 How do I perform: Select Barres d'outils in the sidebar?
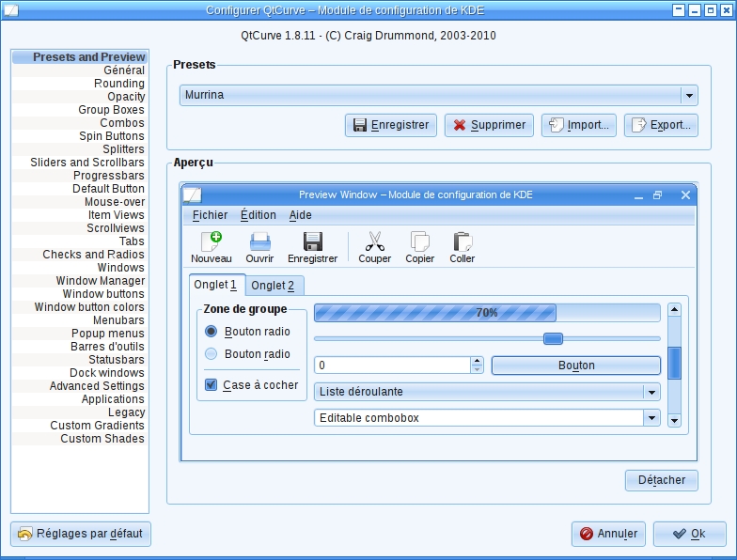pos(79,346)
